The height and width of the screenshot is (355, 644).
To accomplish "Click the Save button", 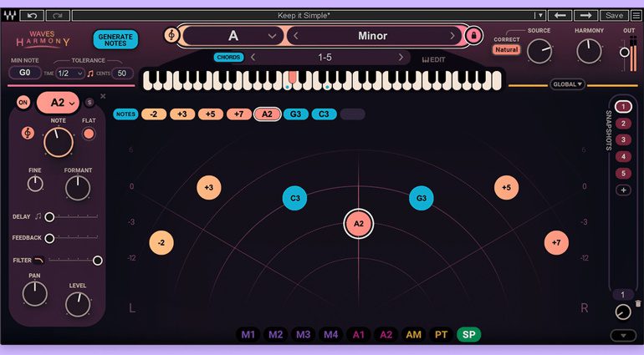I will [x=614, y=15].
